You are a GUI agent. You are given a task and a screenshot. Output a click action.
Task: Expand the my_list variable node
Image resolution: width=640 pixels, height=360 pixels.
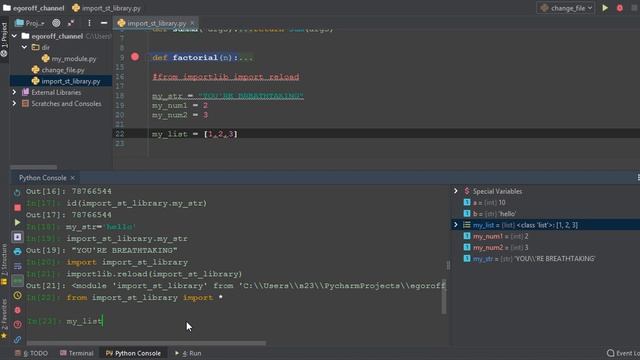click(x=456, y=225)
